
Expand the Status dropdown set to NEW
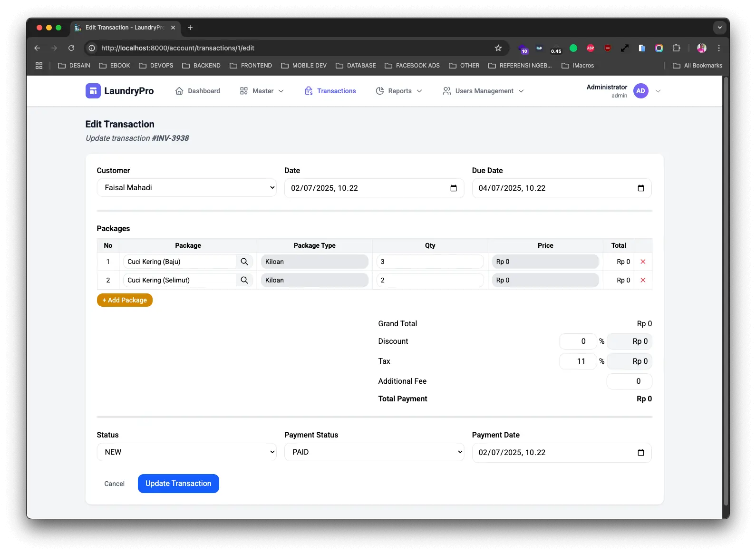[186, 452]
